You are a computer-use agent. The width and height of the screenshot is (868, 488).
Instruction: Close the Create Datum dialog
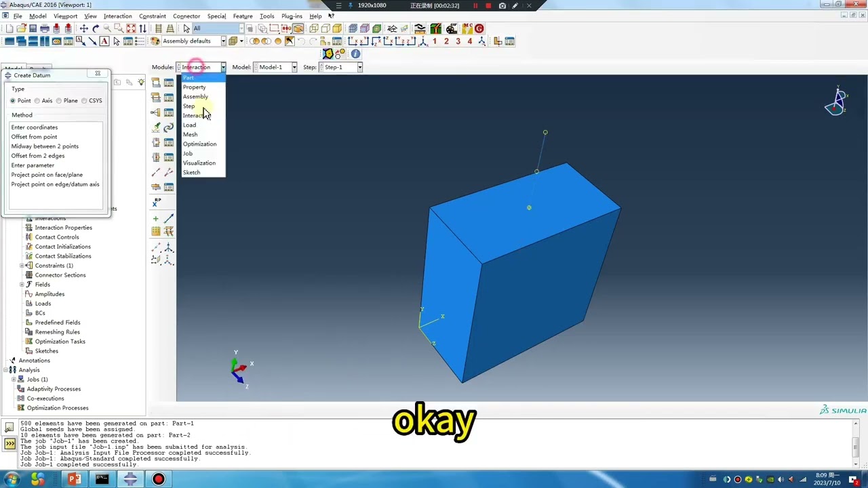pos(98,74)
